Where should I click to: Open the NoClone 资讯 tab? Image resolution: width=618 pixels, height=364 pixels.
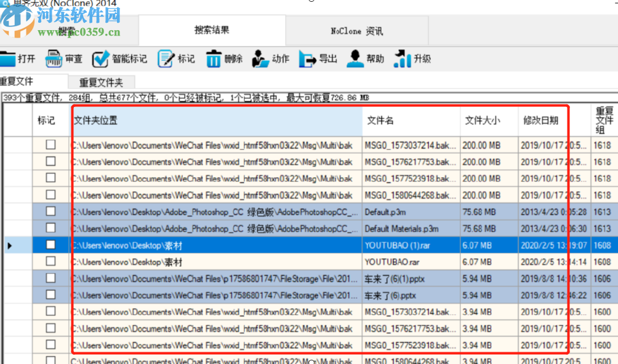pos(356,31)
